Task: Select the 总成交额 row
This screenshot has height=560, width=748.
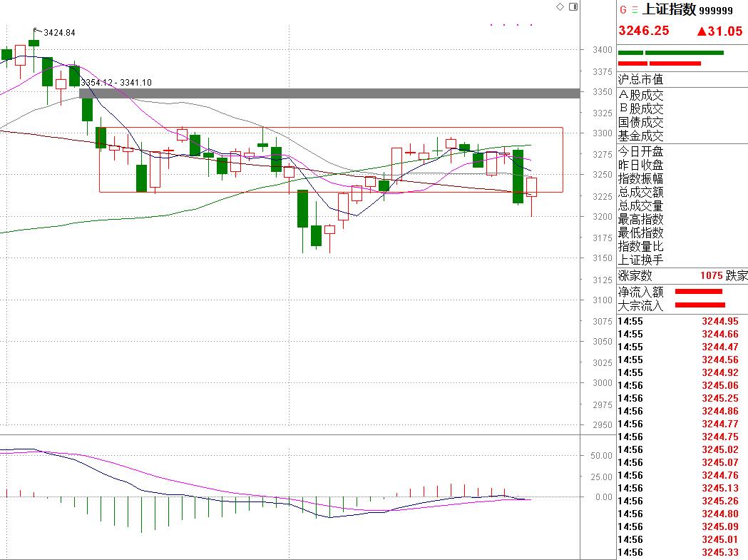Action: click(x=682, y=193)
